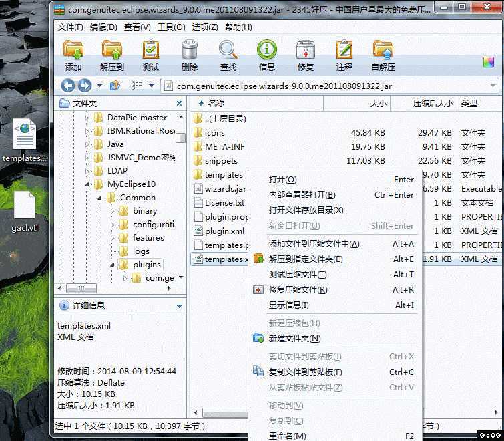This screenshot has width=504, height=441.
Task: Collapse the 详细信息 details panel
Action: click(180, 306)
